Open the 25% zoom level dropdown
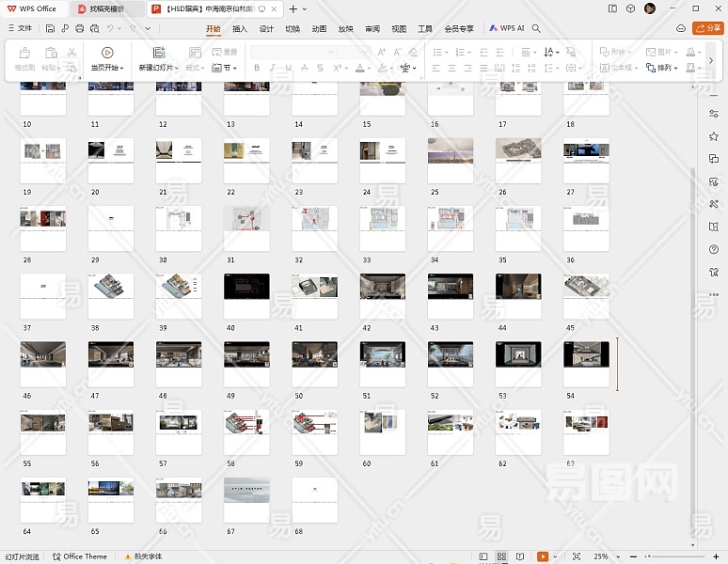The image size is (728, 564). click(x=602, y=556)
